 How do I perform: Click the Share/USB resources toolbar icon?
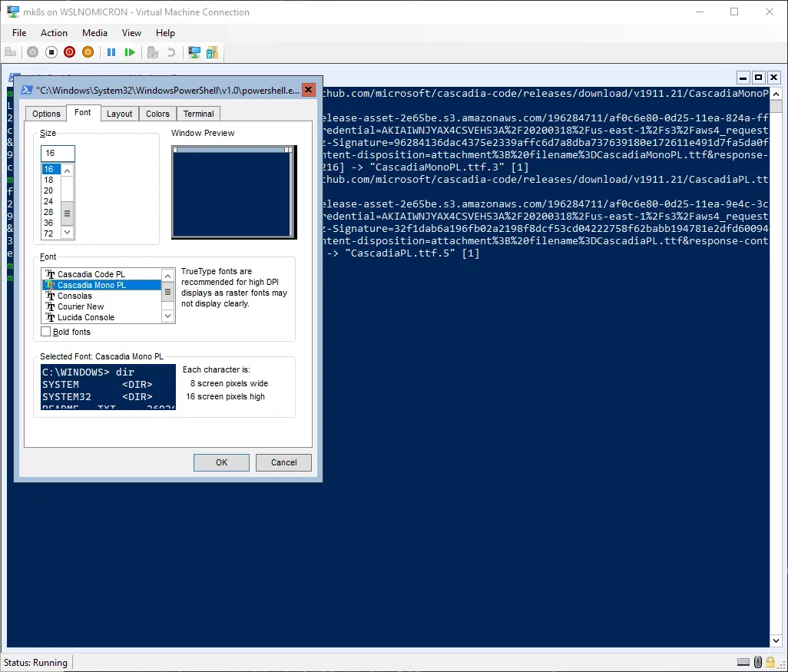(212, 52)
